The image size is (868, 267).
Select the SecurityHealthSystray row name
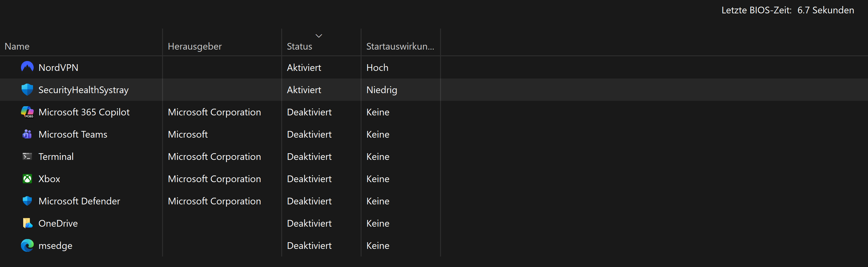[x=84, y=90]
